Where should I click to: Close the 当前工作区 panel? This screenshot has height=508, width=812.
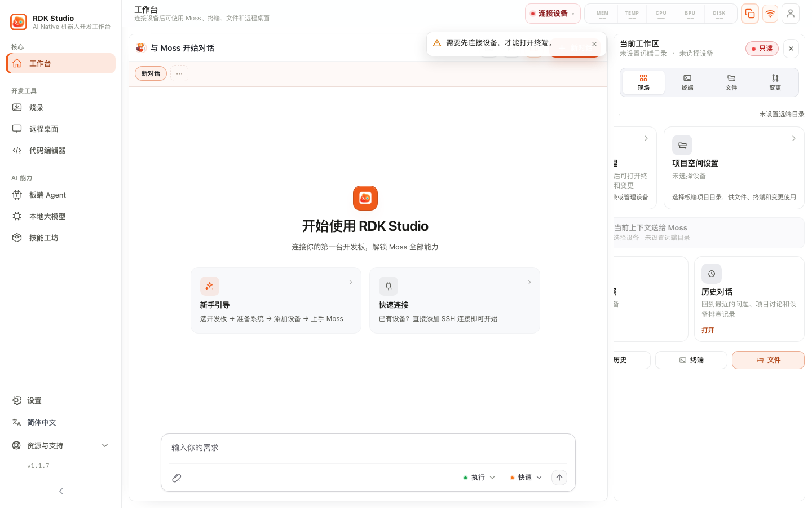pos(791,49)
